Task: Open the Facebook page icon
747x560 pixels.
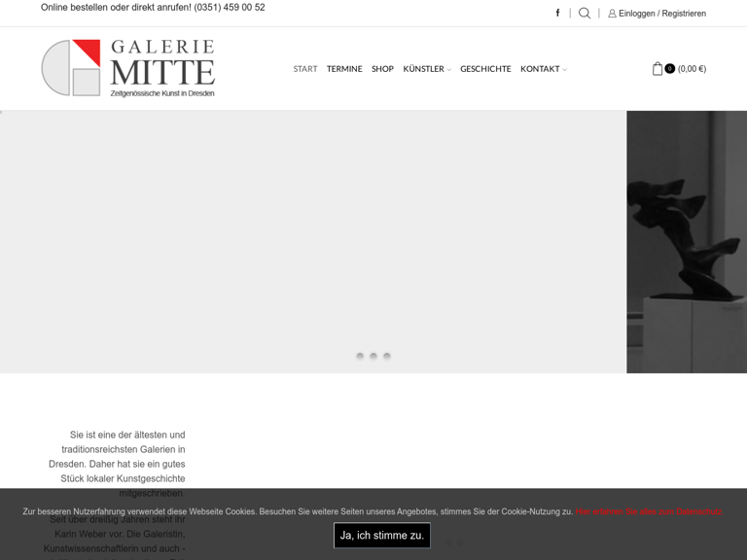Action: point(557,14)
